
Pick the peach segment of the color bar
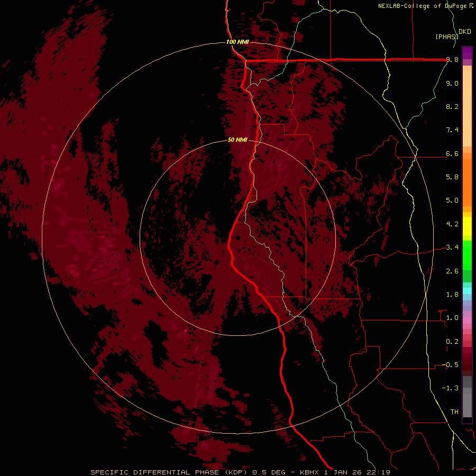pyautogui.click(x=467, y=108)
